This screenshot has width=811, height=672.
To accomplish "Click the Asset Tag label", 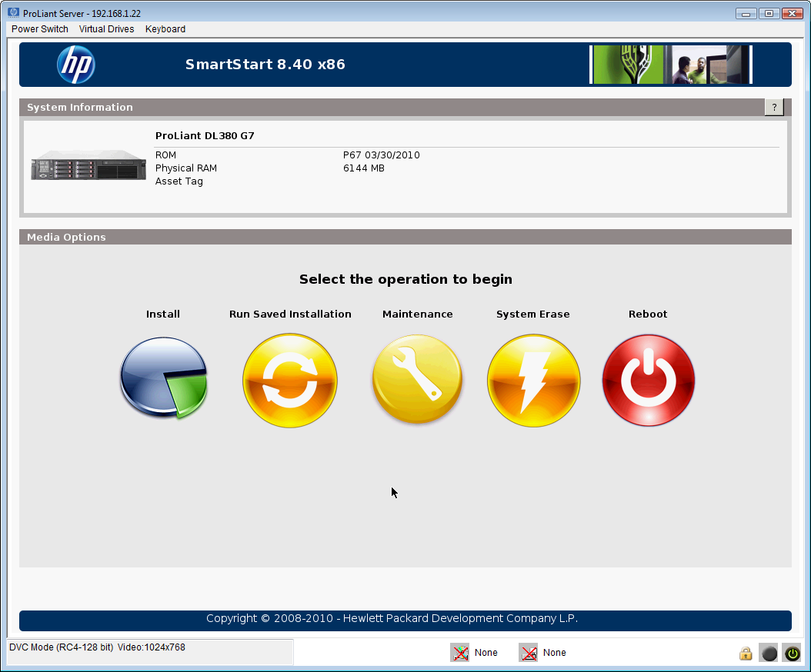I will 179,181.
